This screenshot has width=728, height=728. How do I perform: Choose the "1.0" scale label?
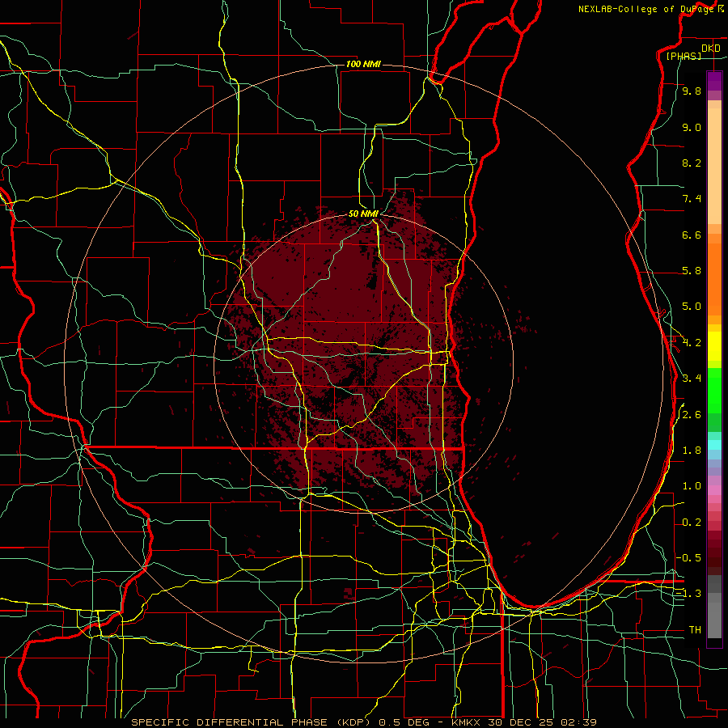pyautogui.click(x=692, y=486)
